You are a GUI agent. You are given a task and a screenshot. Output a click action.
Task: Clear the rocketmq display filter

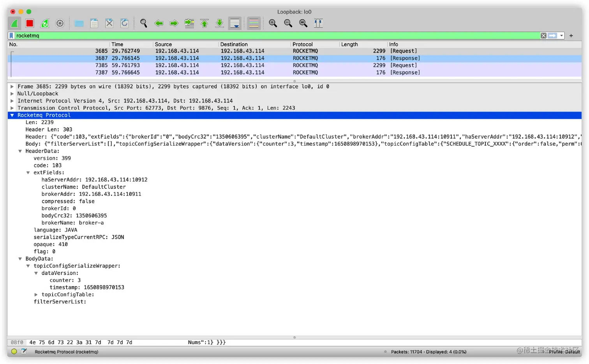click(x=543, y=35)
